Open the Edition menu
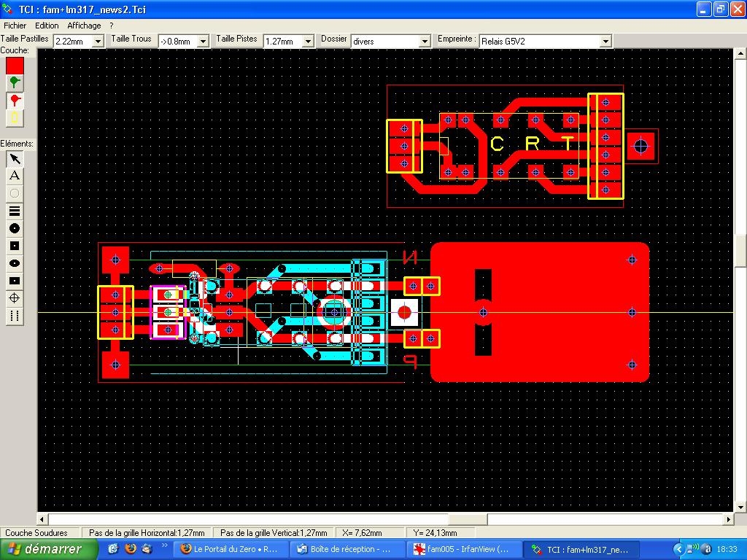 (x=47, y=26)
